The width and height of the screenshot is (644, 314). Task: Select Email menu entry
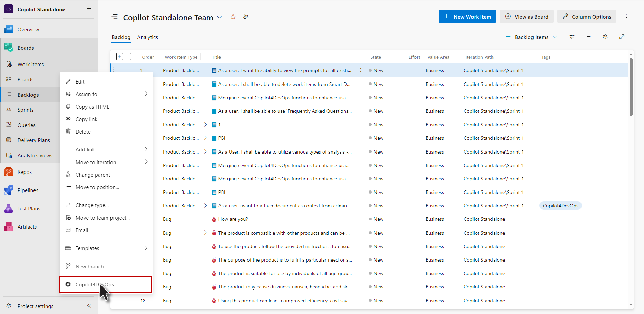[106, 230]
